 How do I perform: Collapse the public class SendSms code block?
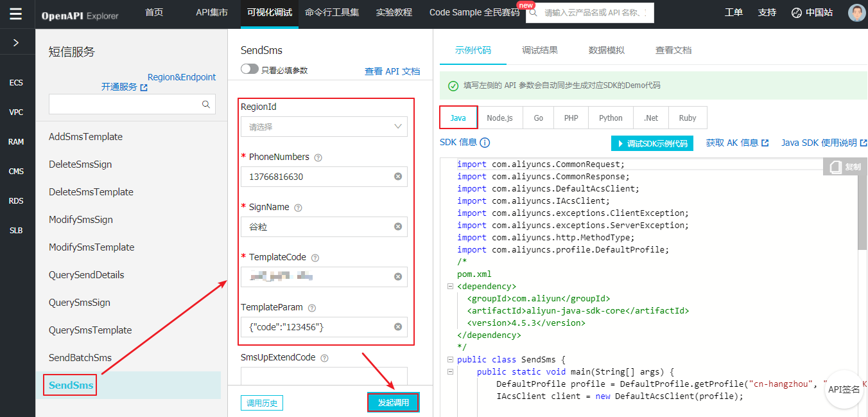[450, 360]
